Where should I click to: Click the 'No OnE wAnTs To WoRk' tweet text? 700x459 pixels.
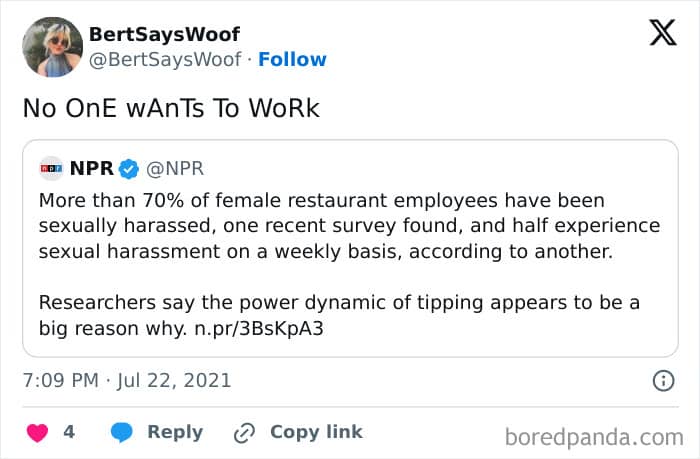click(171, 108)
